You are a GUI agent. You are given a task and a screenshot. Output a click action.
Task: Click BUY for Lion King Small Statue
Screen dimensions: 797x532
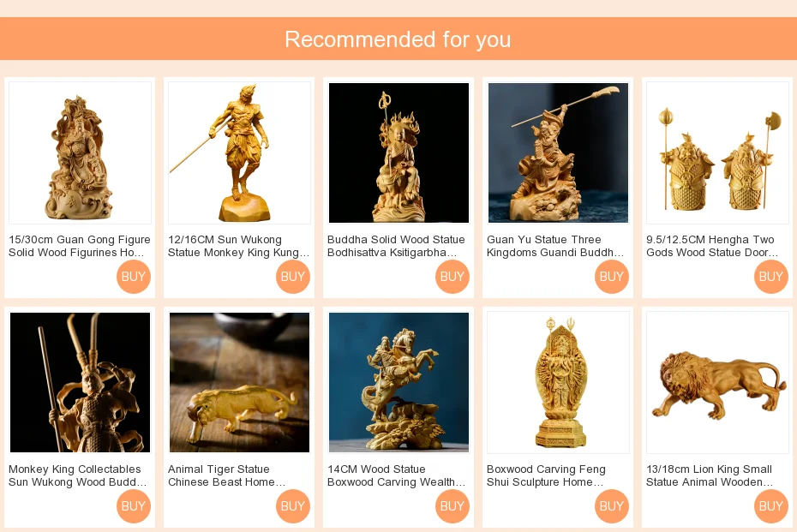tap(771, 506)
